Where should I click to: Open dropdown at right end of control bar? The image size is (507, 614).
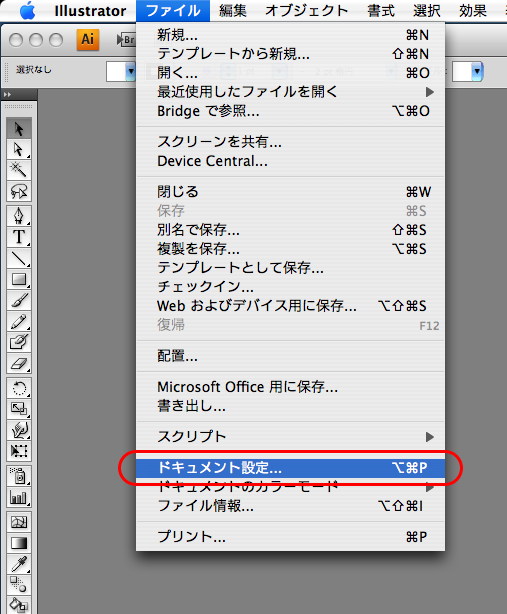coord(476,72)
